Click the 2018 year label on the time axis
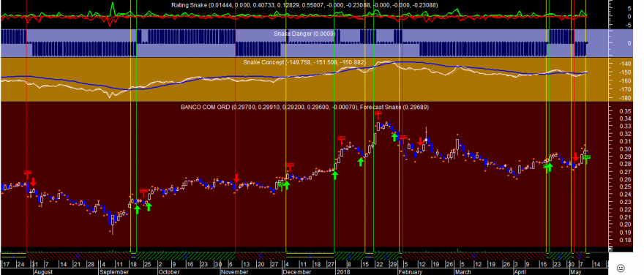 tap(342, 272)
